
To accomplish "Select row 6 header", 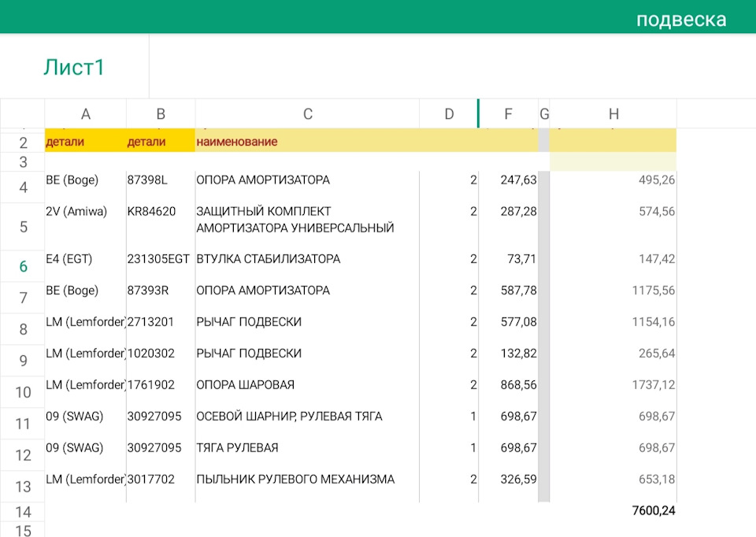I will pos(23,267).
